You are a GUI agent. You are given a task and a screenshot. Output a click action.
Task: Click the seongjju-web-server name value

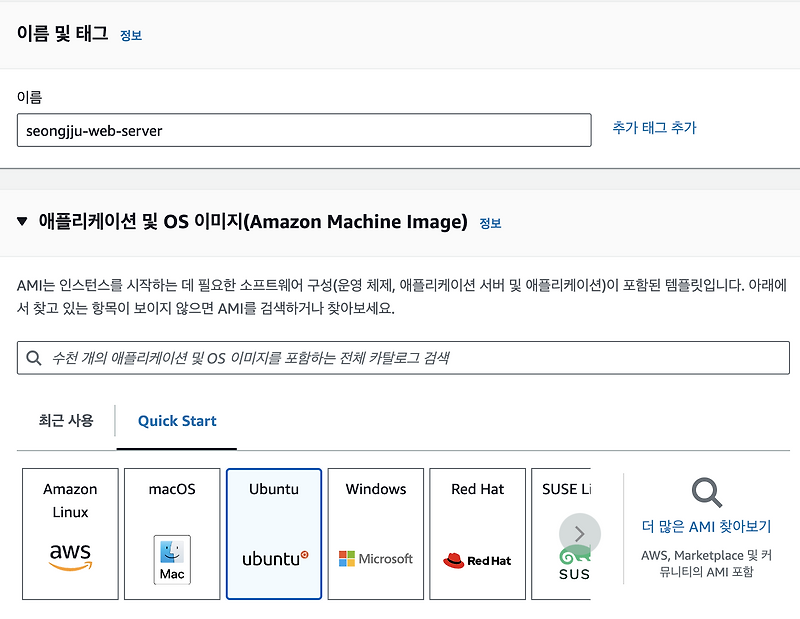(100, 130)
